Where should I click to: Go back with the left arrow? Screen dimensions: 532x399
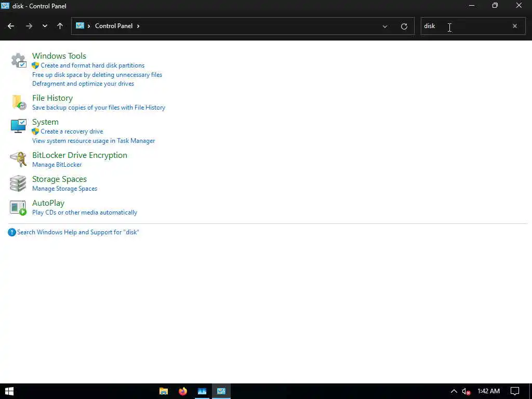(x=11, y=26)
